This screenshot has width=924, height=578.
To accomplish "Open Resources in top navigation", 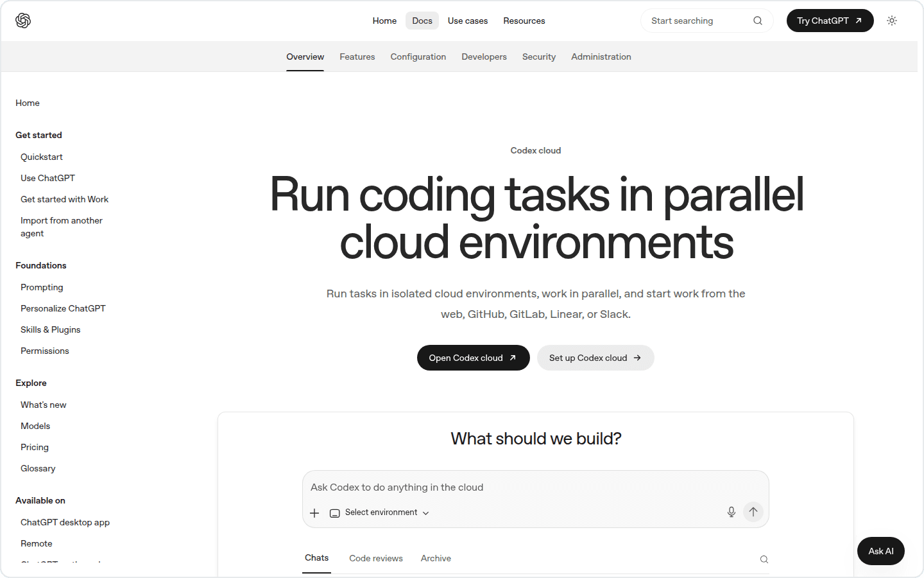I will [524, 21].
